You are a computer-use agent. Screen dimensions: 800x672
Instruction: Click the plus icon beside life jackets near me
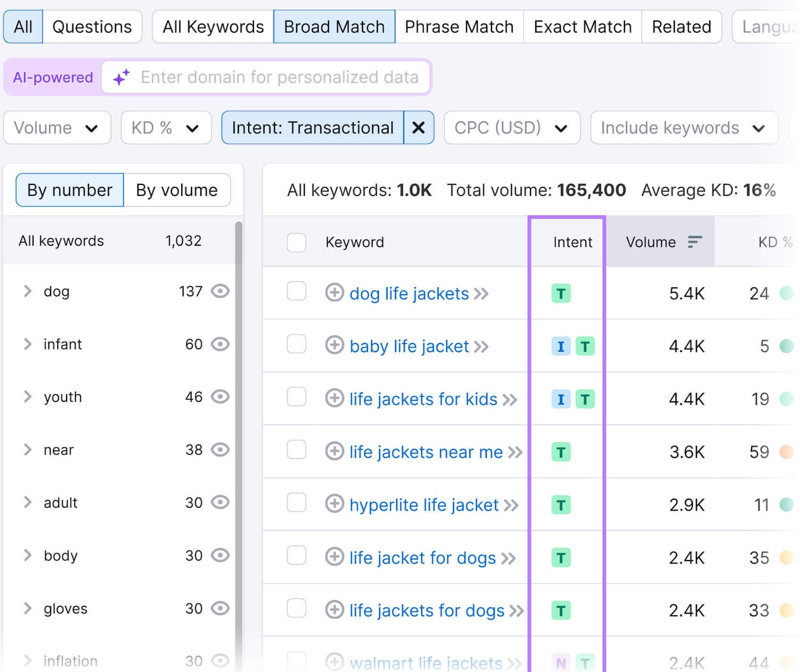coord(334,451)
